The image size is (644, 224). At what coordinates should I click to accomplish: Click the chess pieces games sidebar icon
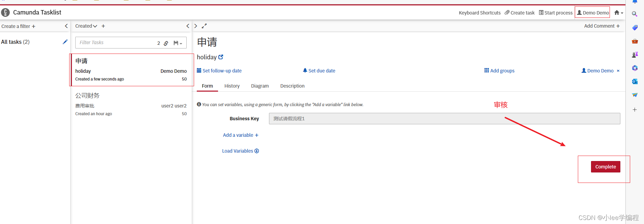tap(635, 54)
